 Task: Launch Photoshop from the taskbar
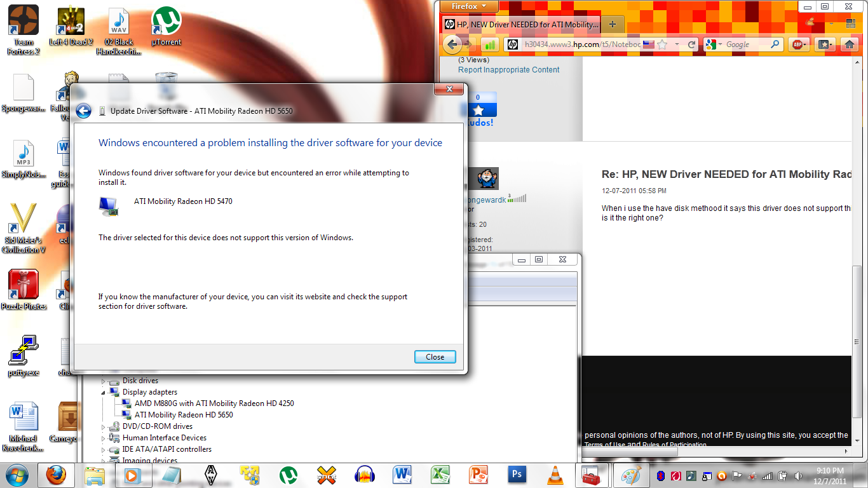point(517,475)
